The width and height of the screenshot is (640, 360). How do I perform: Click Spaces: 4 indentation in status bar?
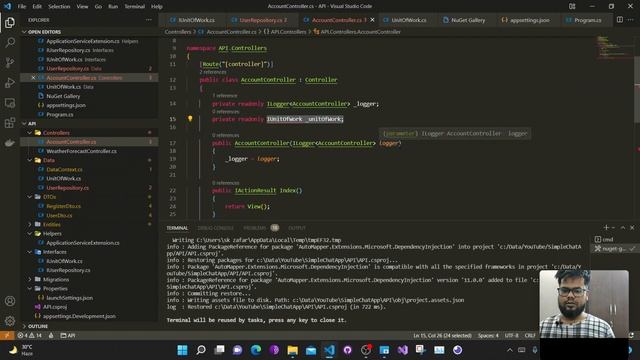(488, 336)
